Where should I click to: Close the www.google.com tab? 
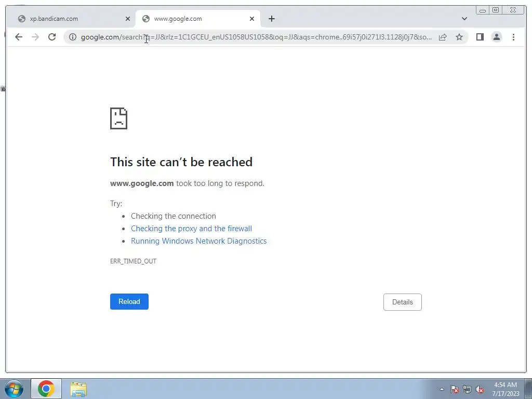pos(252,19)
